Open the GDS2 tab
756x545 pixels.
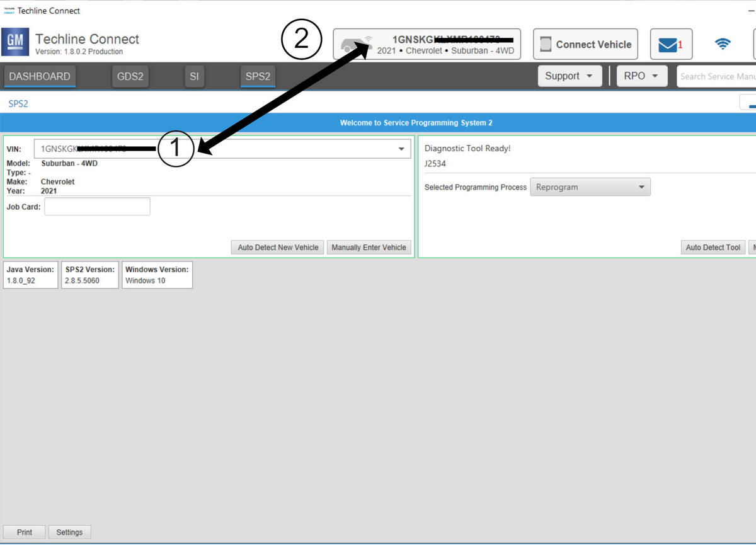tap(130, 76)
